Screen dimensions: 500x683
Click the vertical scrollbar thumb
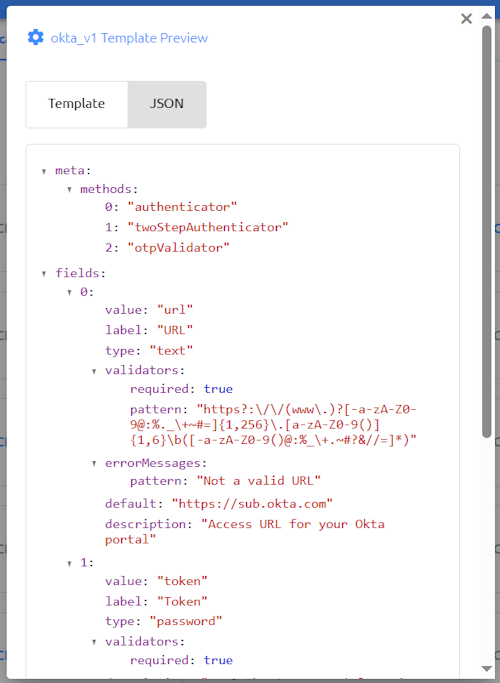pos(486,231)
